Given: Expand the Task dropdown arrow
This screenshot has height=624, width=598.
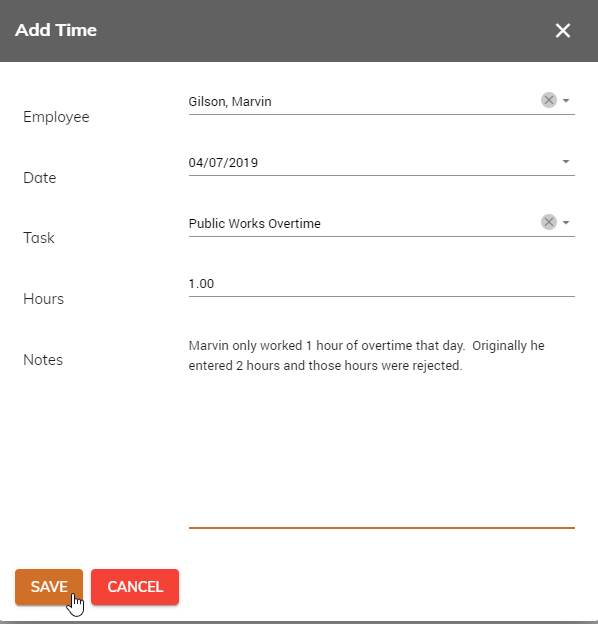Looking at the screenshot, I should (x=566, y=223).
